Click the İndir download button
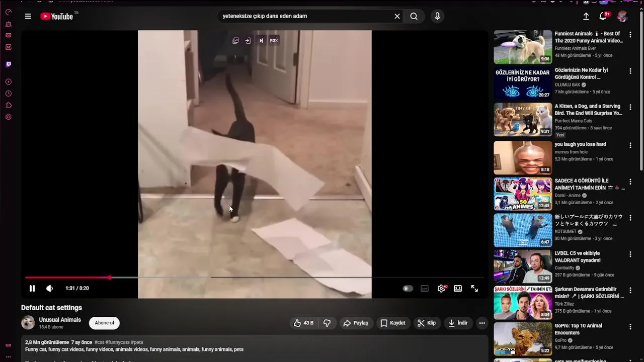 click(458, 323)
